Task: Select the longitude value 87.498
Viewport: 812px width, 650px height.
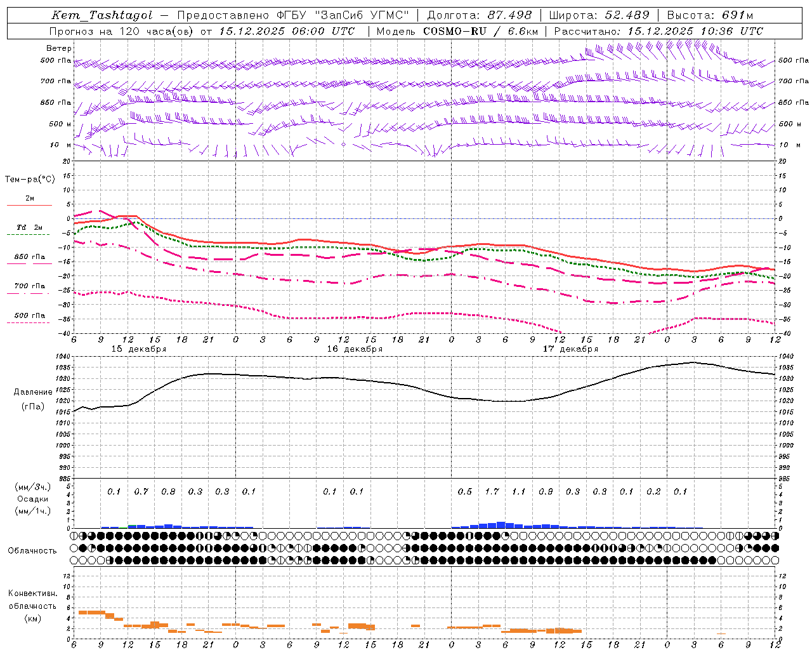Action: [510, 15]
